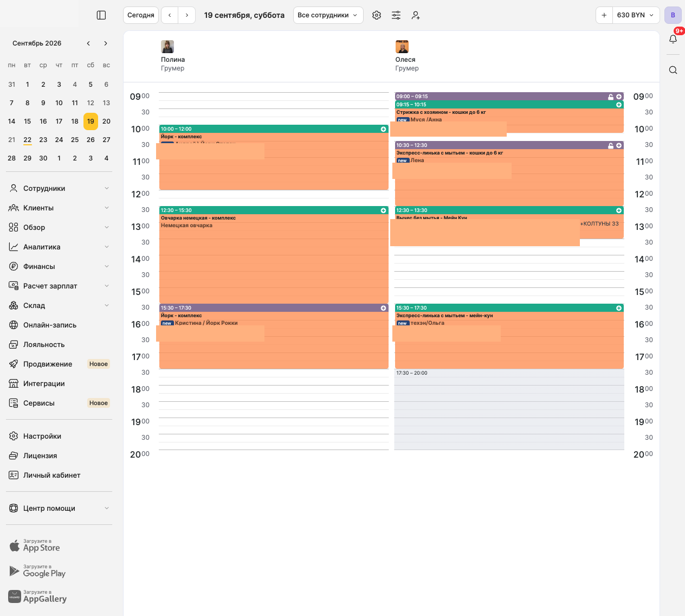The image size is (685, 616).
Task: Click plus icon on the 09:15 – 10:15 appointment
Action: [619, 105]
